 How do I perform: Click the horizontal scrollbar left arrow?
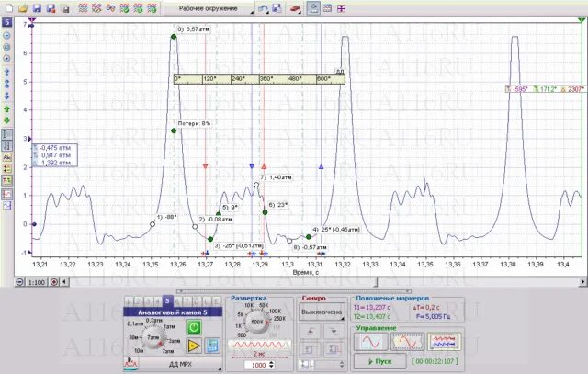[x=64, y=282]
